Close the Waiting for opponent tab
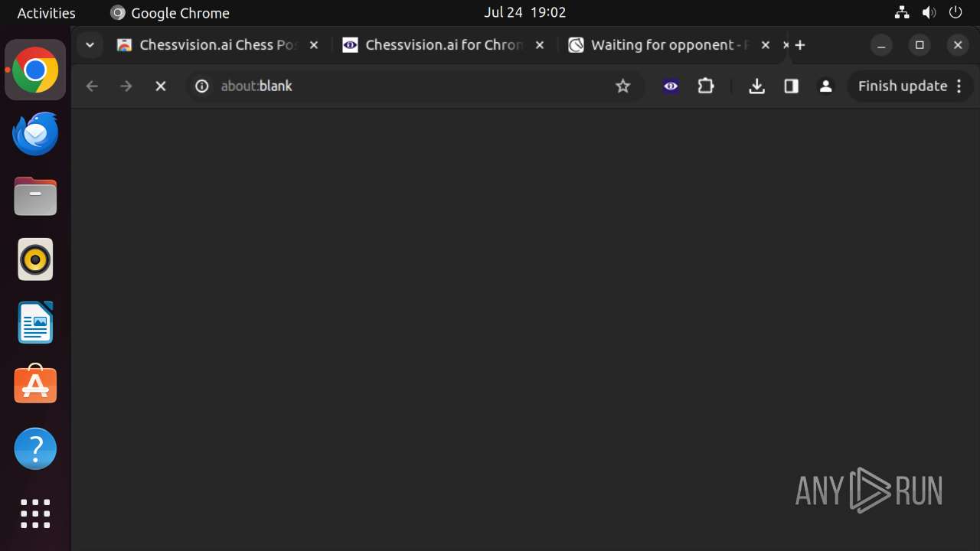 tap(765, 45)
